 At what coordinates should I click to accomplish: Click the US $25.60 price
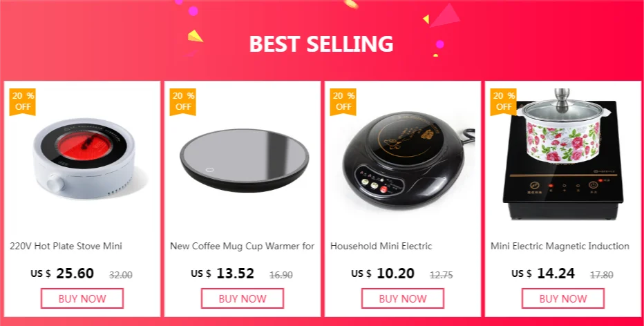tap(62, 274)
